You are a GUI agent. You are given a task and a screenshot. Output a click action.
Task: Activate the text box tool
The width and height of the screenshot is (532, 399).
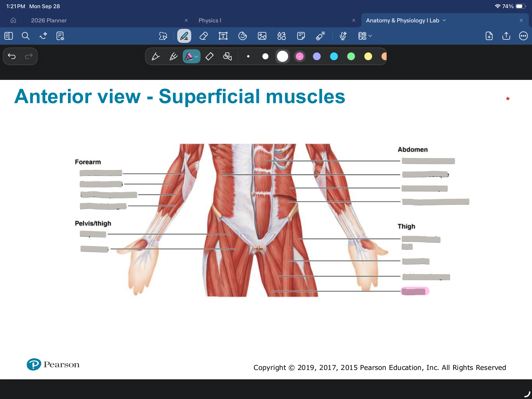pyautogui.click(x=223, y=36)
